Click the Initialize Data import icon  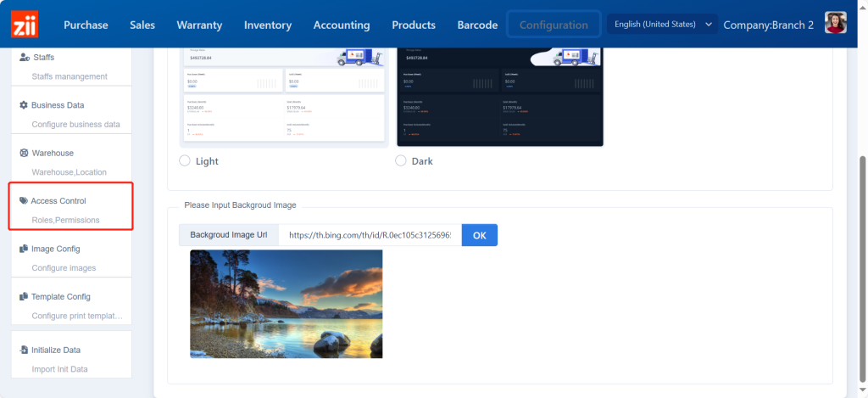24,350
